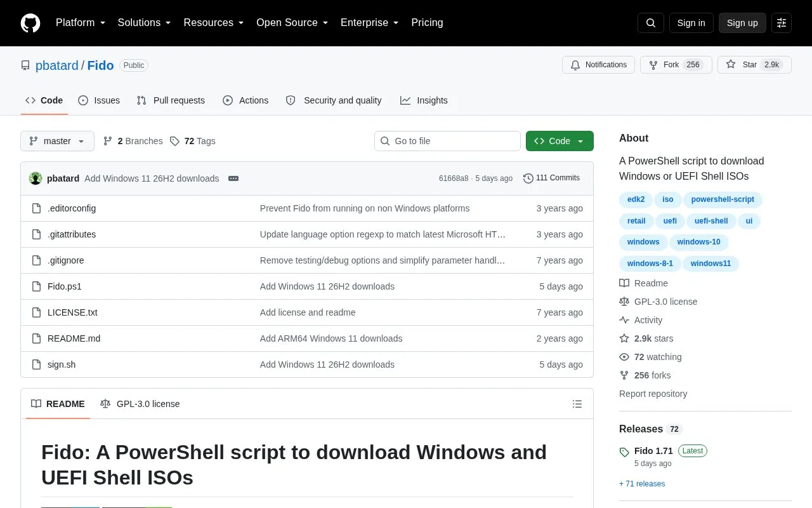Open the sign.sh file
Image resolution: width=812 pixels, height=508 pixels.
pyautogui.click(x=62, y=364)
